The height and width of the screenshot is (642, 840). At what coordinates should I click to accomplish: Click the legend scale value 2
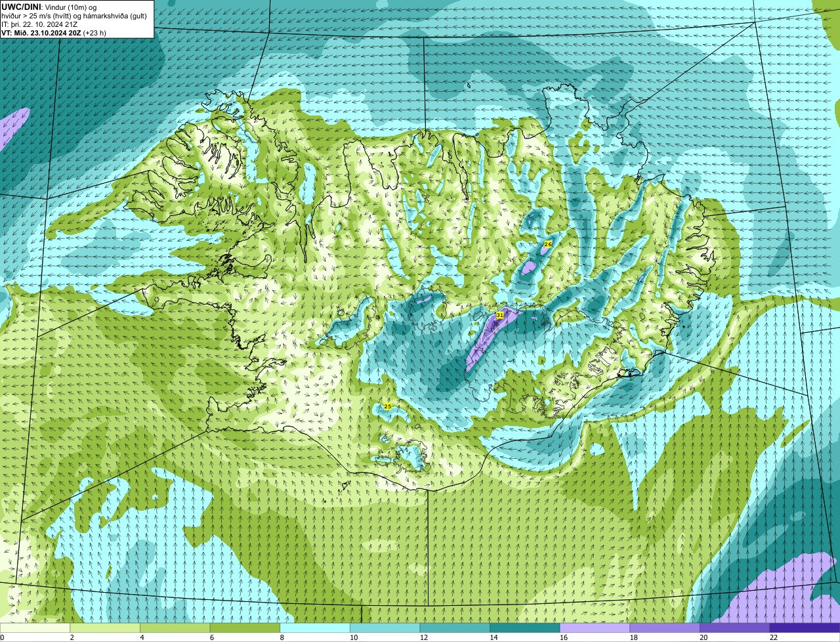click(72, 637)
